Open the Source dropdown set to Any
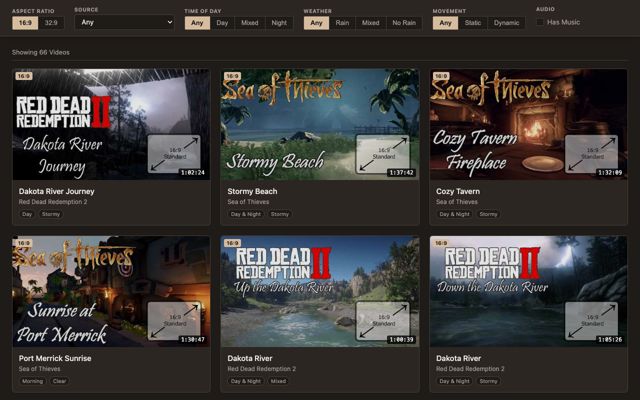This screenshot has width=640, height=400. tap(124, 22)
